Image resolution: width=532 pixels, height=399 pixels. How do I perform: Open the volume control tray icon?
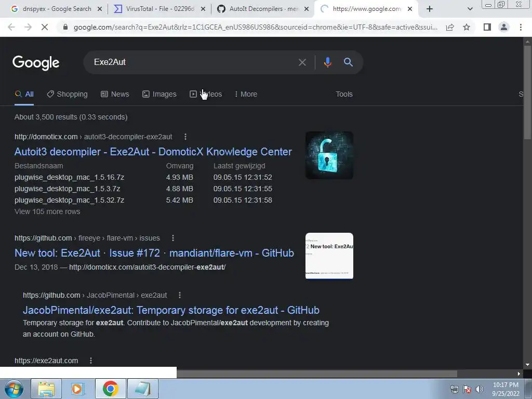tap(479, 389)
